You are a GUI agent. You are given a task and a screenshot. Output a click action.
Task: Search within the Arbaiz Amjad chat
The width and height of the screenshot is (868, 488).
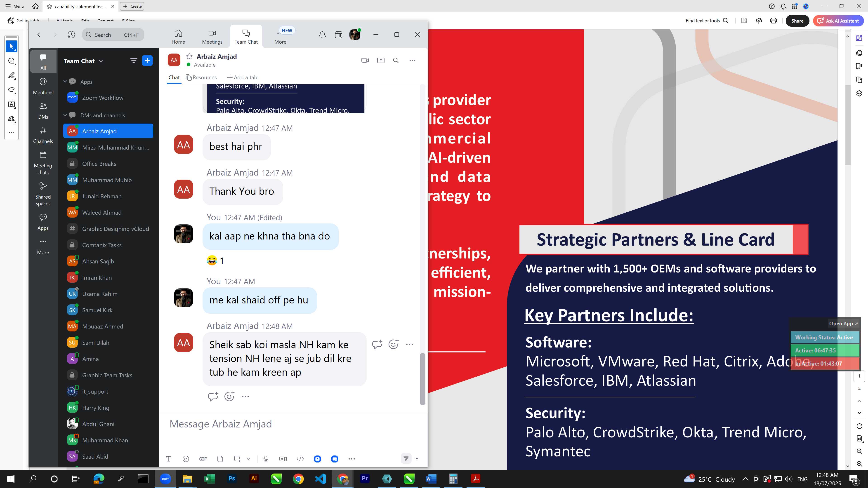point(396,60)
